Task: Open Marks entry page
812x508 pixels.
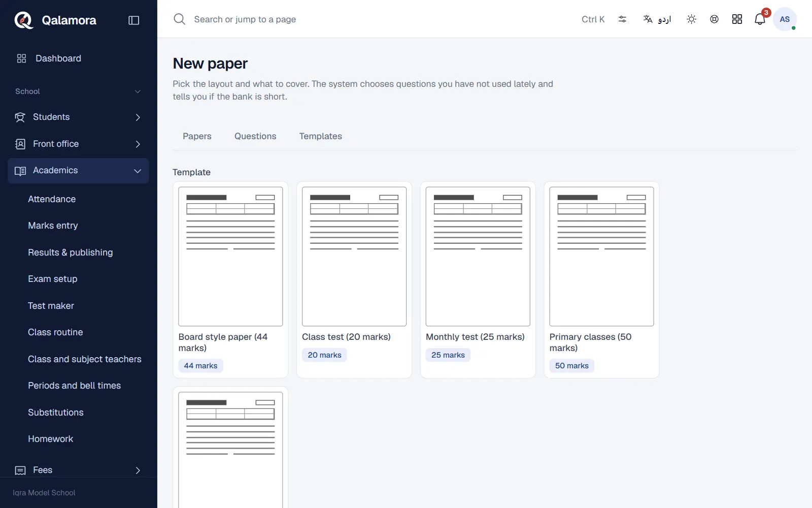Action: click(53, 226)
